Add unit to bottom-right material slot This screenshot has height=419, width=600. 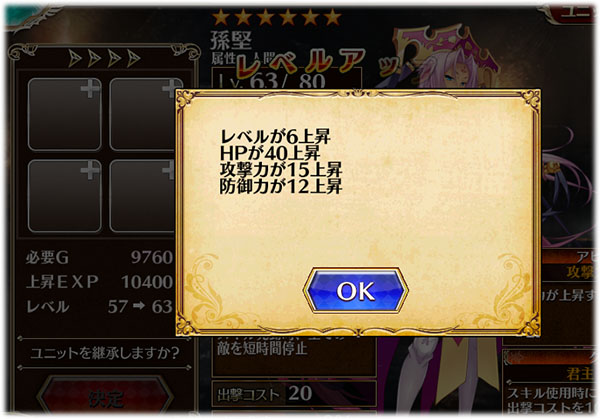tap(142, 196)
